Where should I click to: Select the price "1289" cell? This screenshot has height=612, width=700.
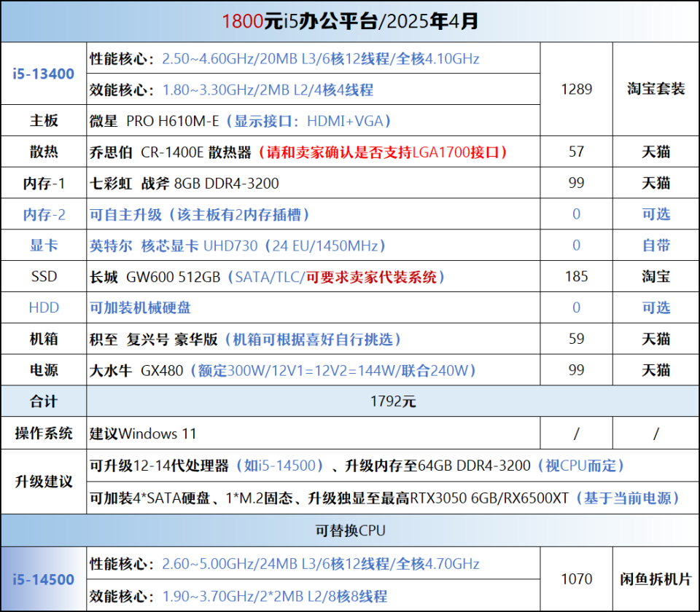[576, 89]
